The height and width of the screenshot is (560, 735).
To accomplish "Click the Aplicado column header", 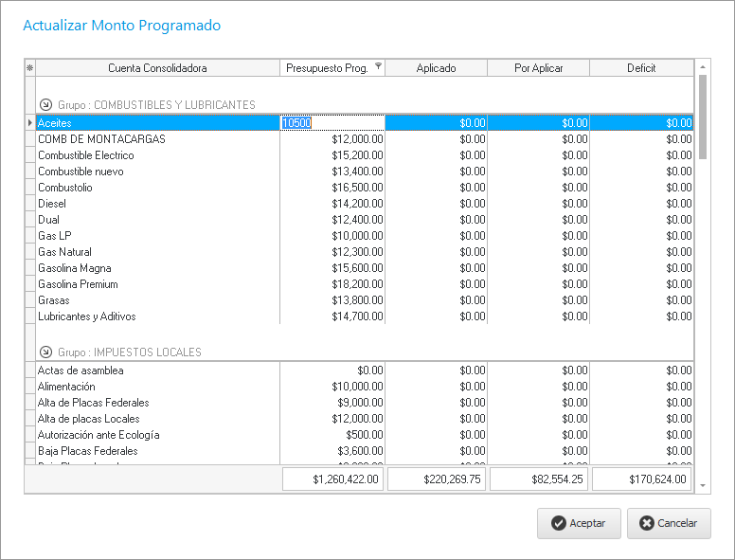I will click(x=436, y=68).
